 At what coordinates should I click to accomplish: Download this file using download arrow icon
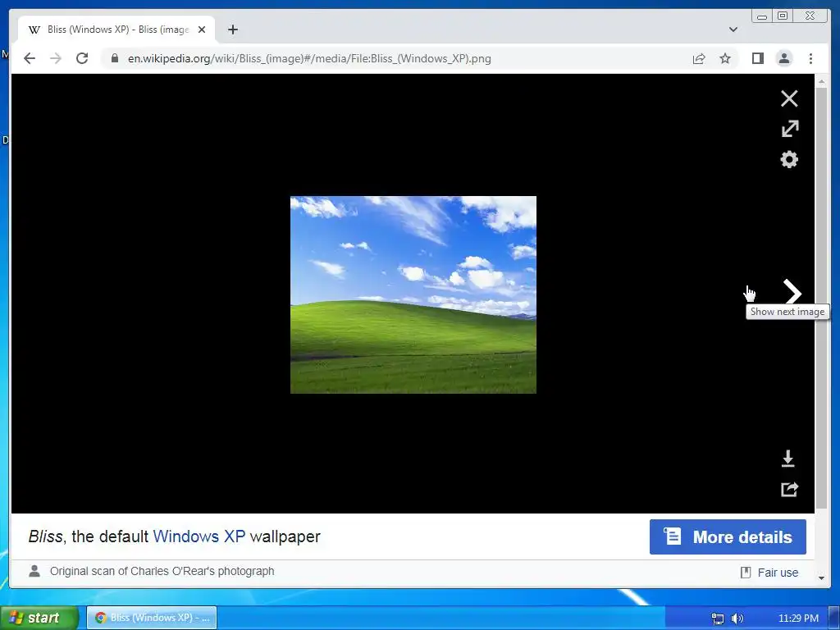pyautogui.click(x=788, y=459)
